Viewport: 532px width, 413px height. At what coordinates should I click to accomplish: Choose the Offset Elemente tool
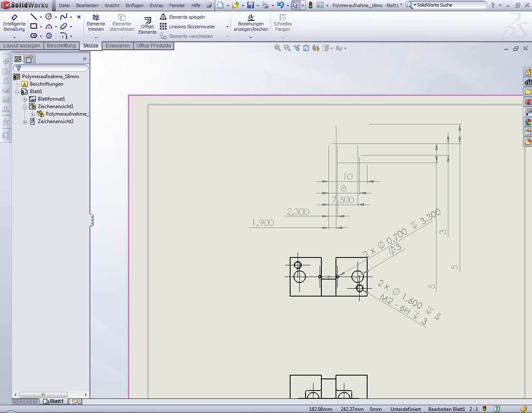point(147,25)
